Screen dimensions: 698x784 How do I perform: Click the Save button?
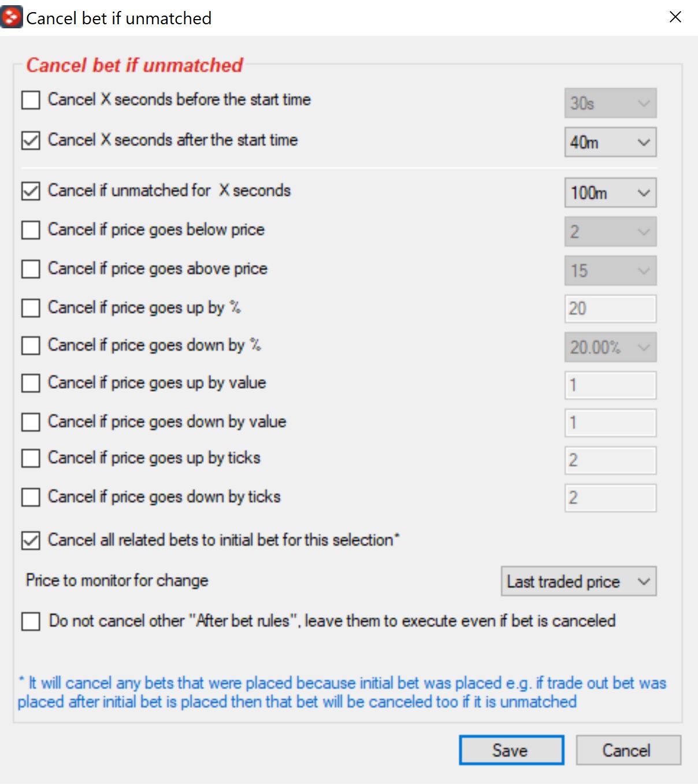coord(511,750)
